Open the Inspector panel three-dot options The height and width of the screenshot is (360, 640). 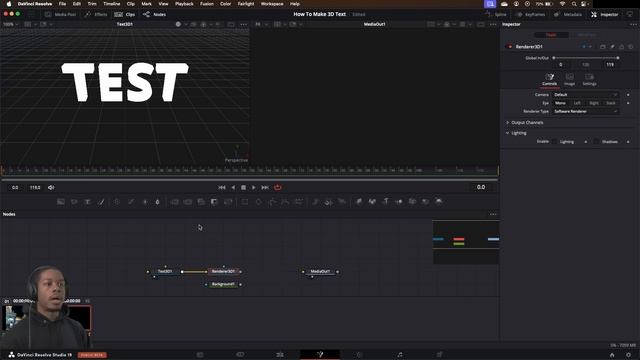click(633, 24)
